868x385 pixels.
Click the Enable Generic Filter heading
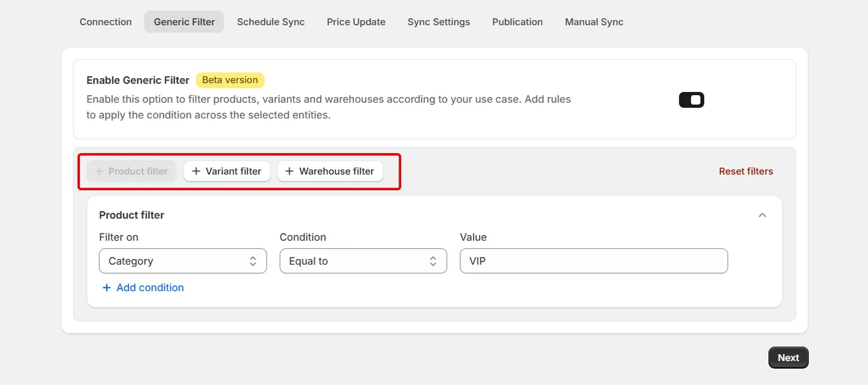point(138,81)
